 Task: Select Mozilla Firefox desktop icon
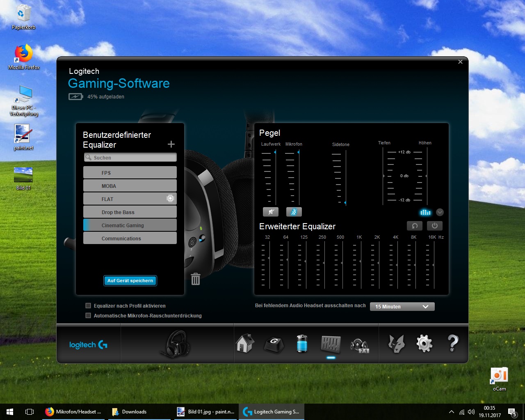tap(24, 57)
